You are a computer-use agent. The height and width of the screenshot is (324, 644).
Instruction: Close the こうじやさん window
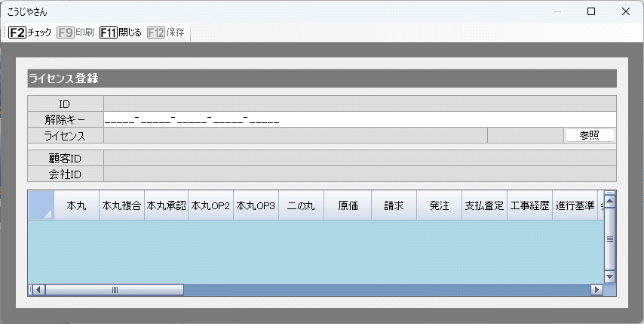click(x=625, y=11)
